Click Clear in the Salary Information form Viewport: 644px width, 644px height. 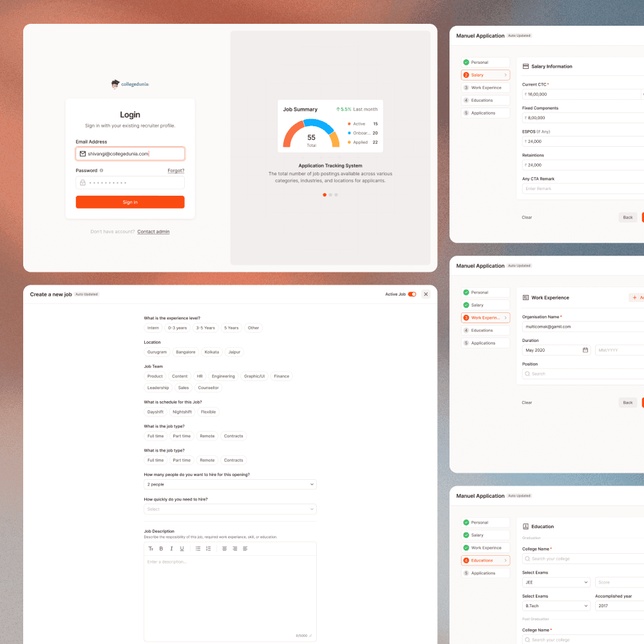coord(527,217)
